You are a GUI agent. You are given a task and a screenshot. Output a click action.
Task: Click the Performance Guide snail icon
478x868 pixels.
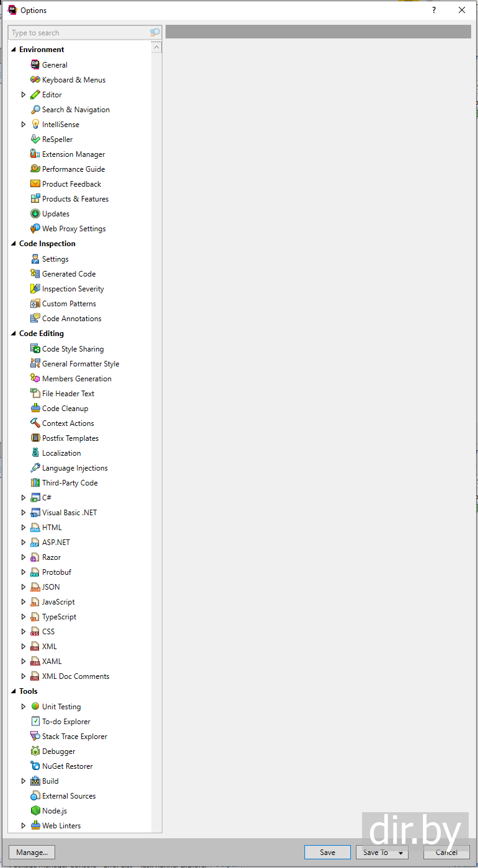[x=35, y=169]
